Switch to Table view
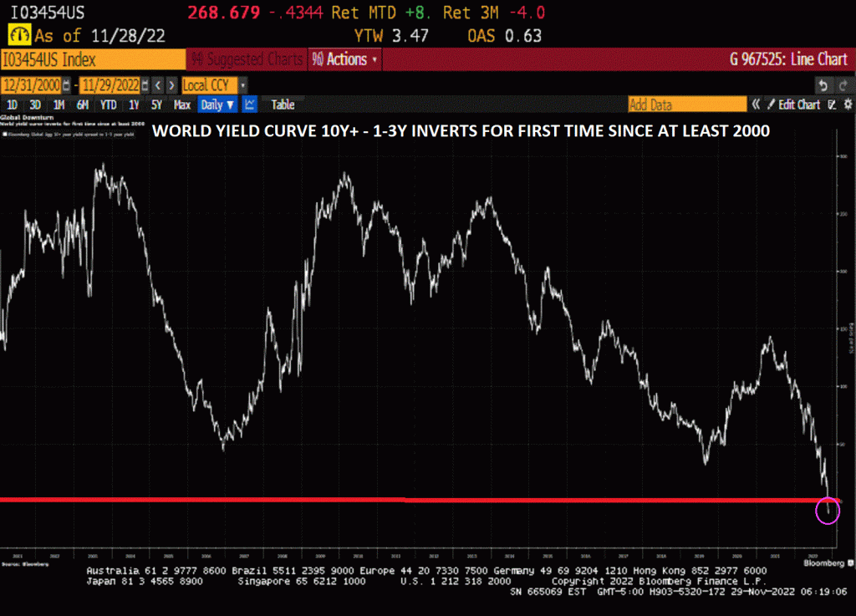Screen dimensions: 856x616 283,104
